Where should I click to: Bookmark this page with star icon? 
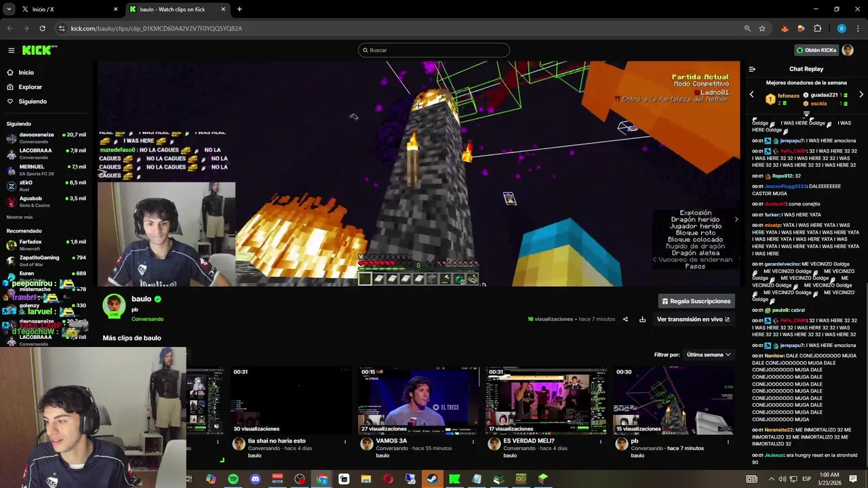[762, 28]
